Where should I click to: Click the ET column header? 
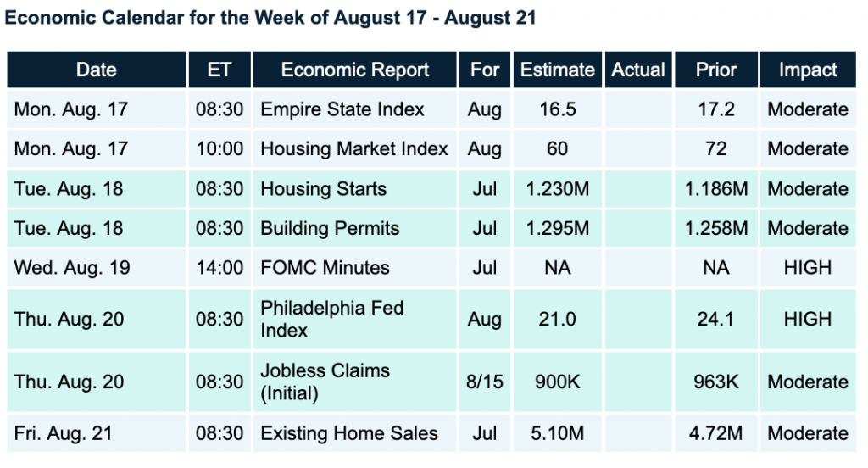tap(220, 70)
